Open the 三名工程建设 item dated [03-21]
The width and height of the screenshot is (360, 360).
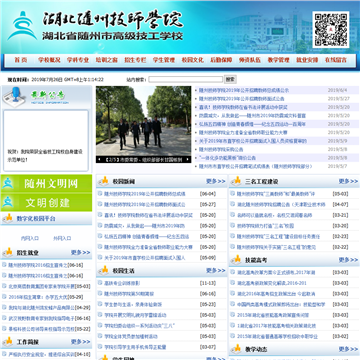click(275, 215)
